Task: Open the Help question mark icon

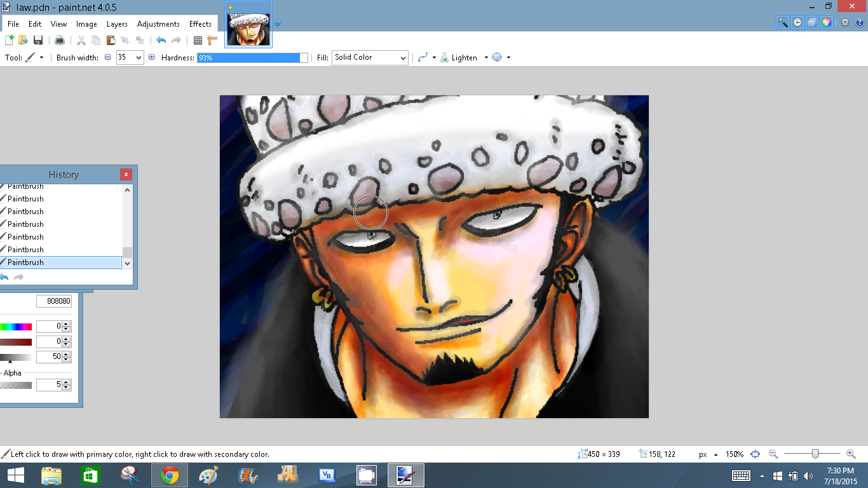Action: point(860,22)
